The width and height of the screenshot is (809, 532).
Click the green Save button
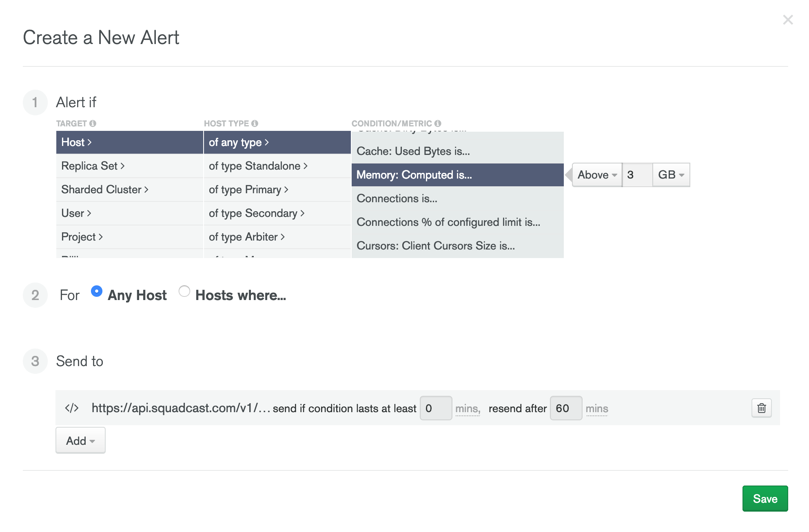(x=765, y=499)
